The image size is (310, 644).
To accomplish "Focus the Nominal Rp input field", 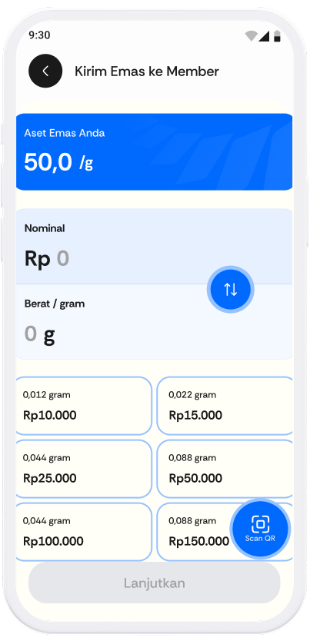I will point(154,246).
